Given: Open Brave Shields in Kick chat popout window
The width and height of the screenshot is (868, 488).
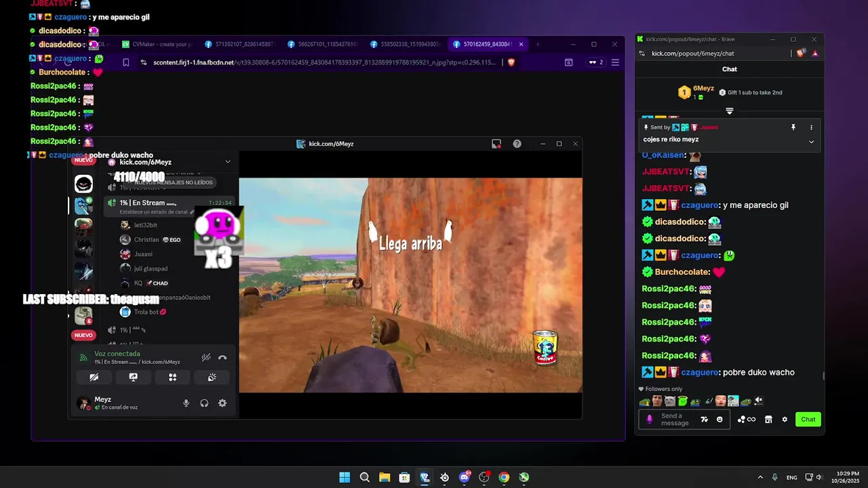Looking at the screenshot, I should tap(802, 53).
